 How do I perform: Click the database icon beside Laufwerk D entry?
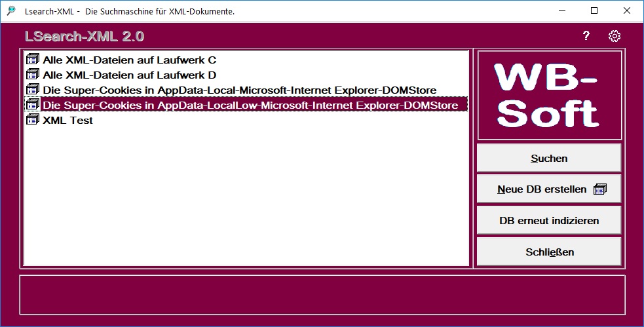[x=33, y=75]
